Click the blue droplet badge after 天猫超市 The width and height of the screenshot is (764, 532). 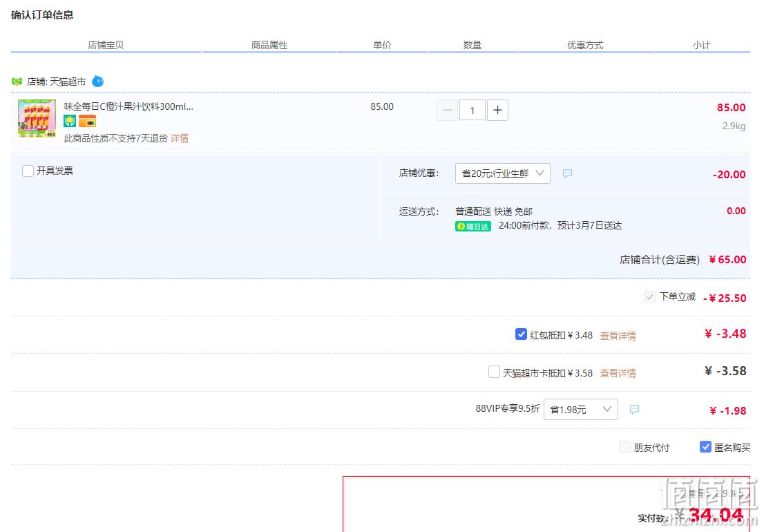coord(97,81)
